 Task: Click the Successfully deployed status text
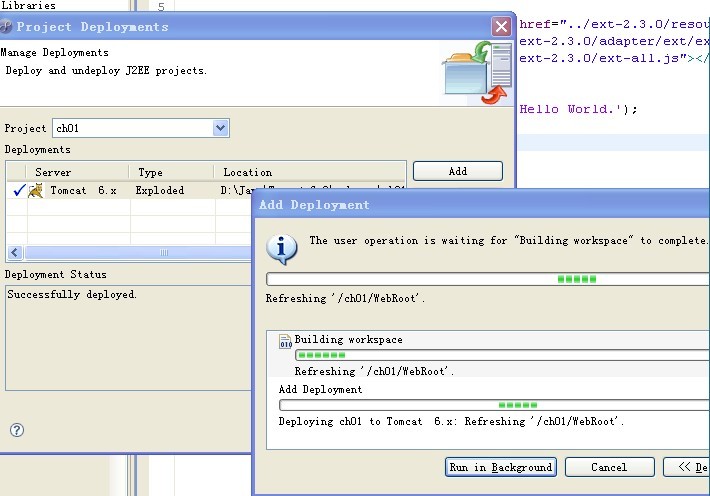coord(72,294)
